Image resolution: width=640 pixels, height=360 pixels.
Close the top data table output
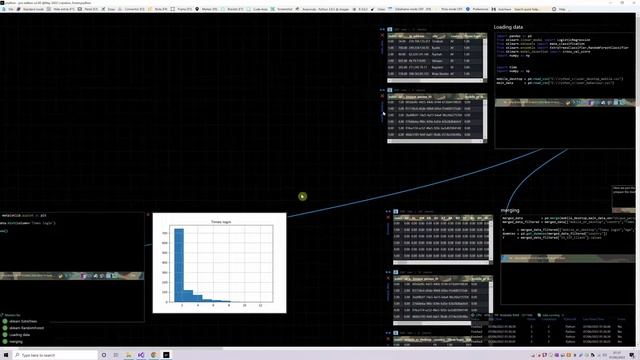pos(382,36)
